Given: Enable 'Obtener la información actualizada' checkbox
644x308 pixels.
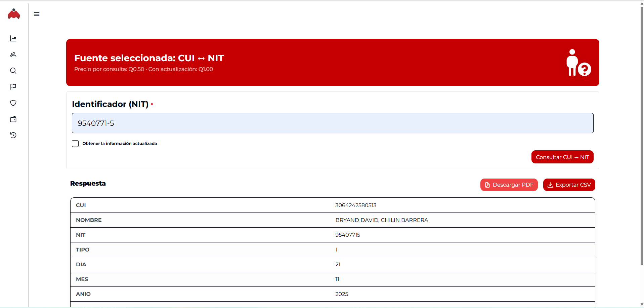Looking at the screenshot, I should [x=75, y=144].
